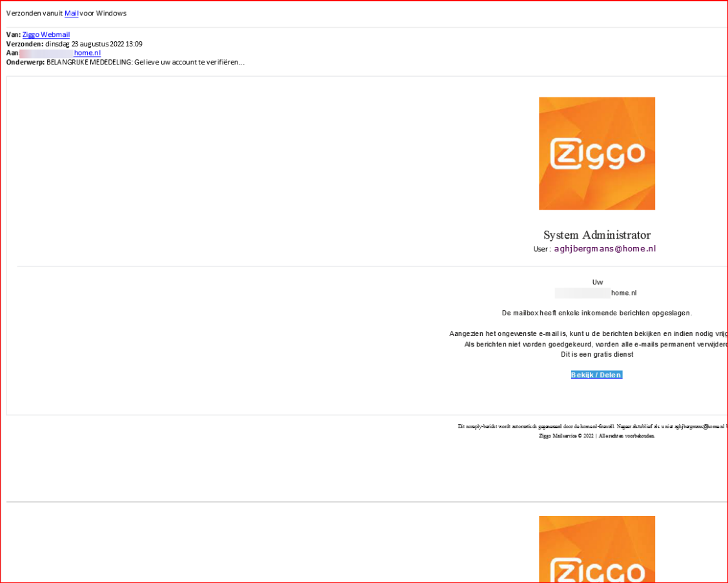Click the 'Verzonden vanuit' text before the Mail link

click(x=34, y=14)
